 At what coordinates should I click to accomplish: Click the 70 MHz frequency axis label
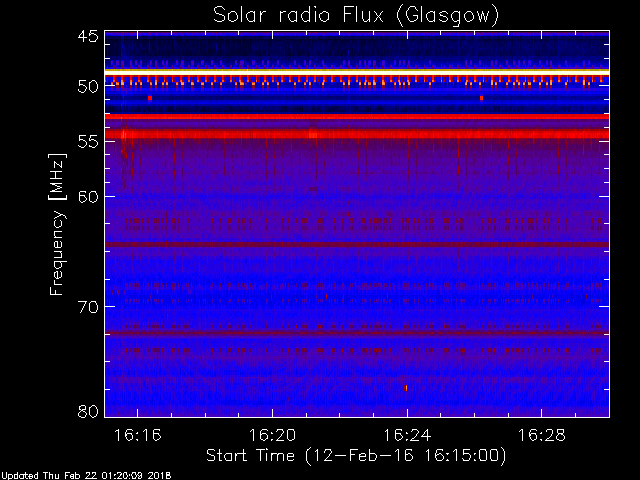[88, 307]
